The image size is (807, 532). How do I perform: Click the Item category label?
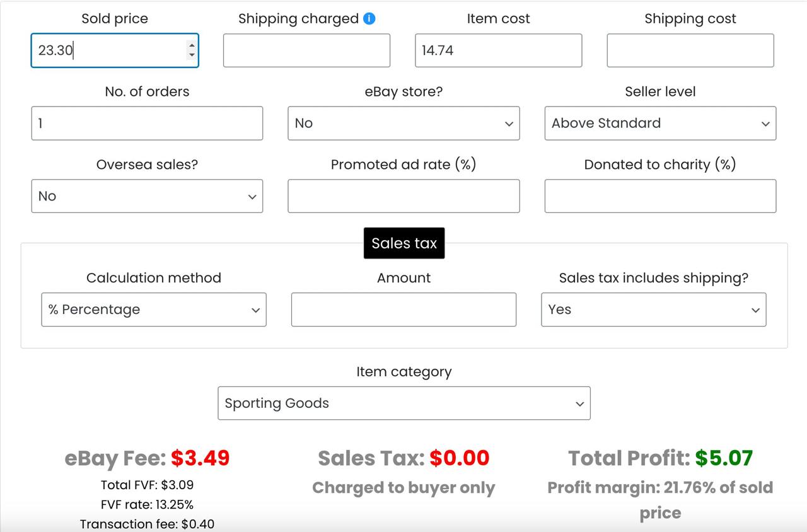point(404,372)
